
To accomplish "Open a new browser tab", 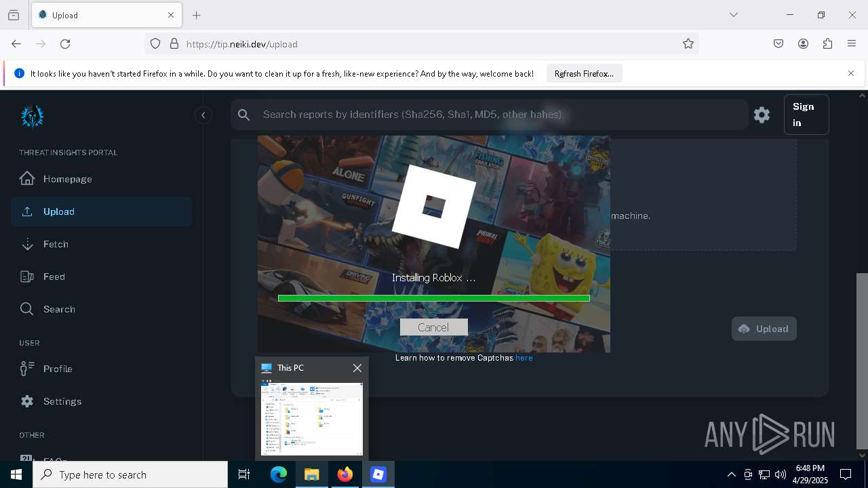I will click(196, 15).
